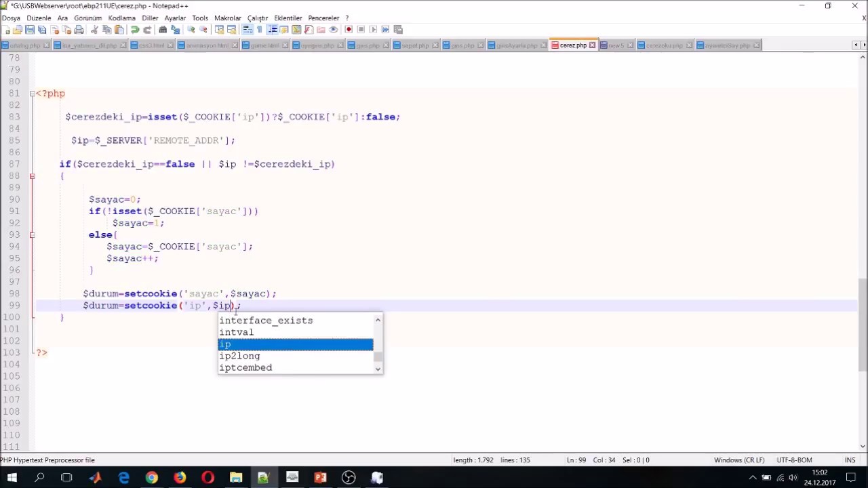Click the tab bar right scroll arrow

click(x=863, y=45)
